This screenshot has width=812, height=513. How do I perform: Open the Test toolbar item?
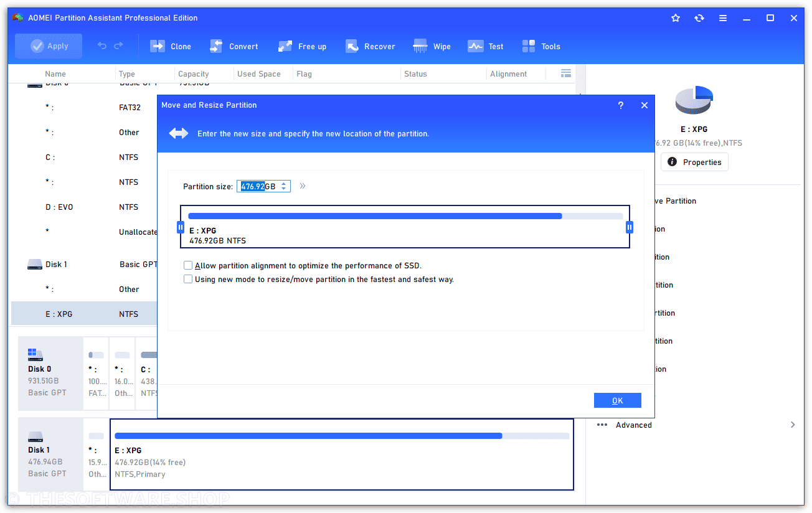[x=486, y=46]
